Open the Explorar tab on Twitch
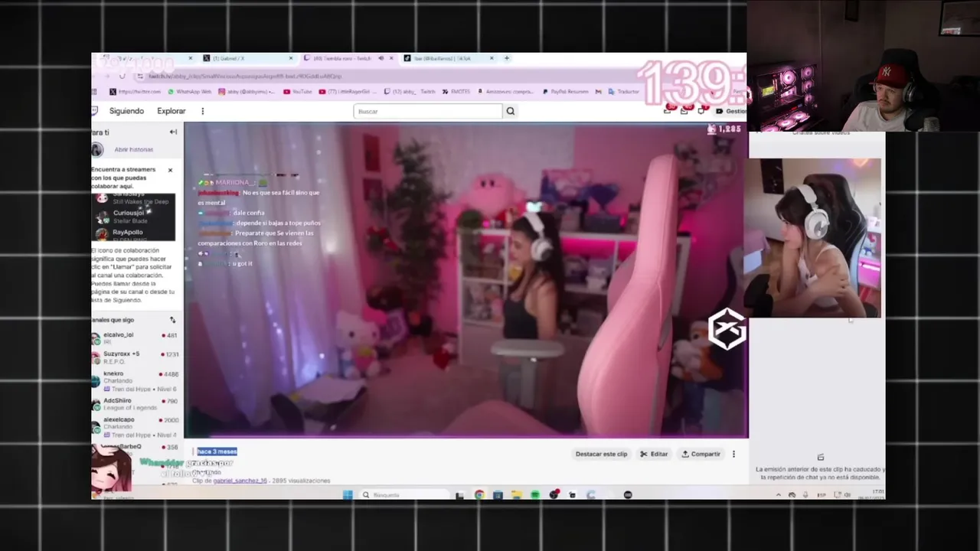The height and width of the screenshot is (551, 980). pos(171,111)
